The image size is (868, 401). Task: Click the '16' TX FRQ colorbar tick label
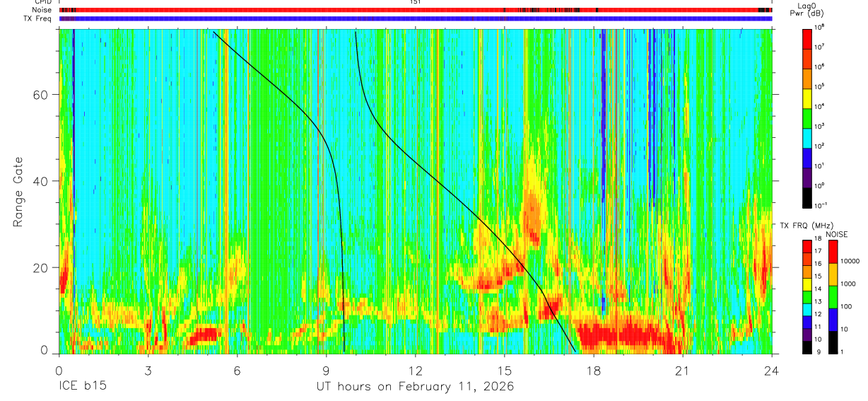click(819, 265)
